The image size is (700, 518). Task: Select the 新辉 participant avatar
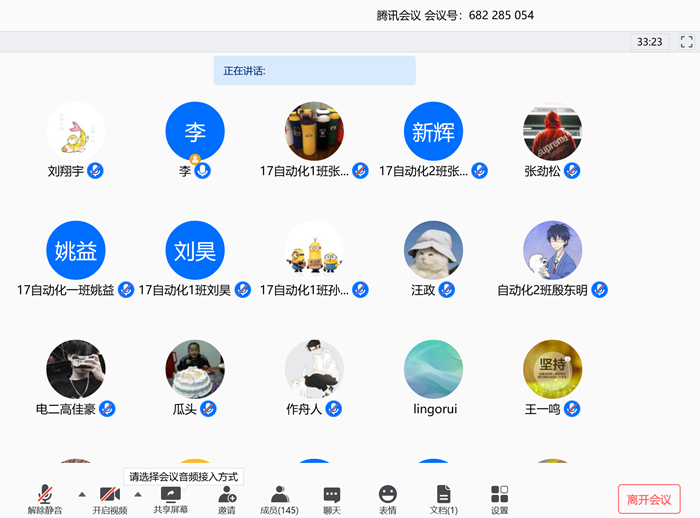pyautogui.click(x=433, y=131)
